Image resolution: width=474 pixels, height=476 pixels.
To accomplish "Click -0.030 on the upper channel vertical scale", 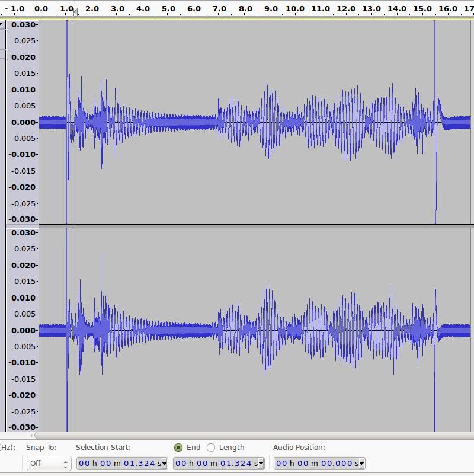I will click(x=21, y=219).
